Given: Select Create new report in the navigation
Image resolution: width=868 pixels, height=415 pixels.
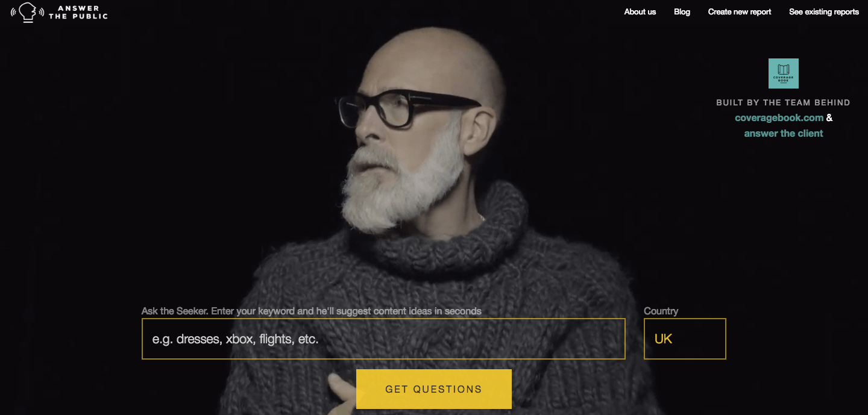Looking at the screenshot, I should click(x=740, y=12).
